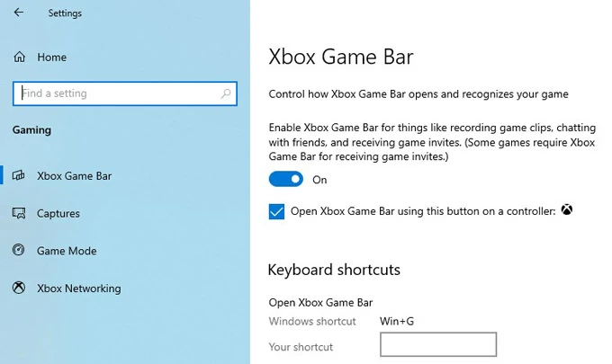Focus the 'Find a setting' search field
The image size is (612, 364).
(x=125, y=93)
